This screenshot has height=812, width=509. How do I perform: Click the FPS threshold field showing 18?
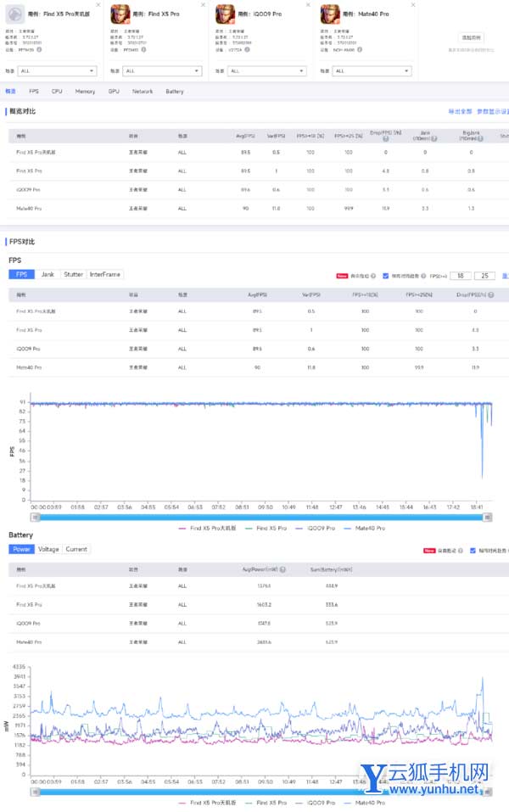tap(460, 276)
